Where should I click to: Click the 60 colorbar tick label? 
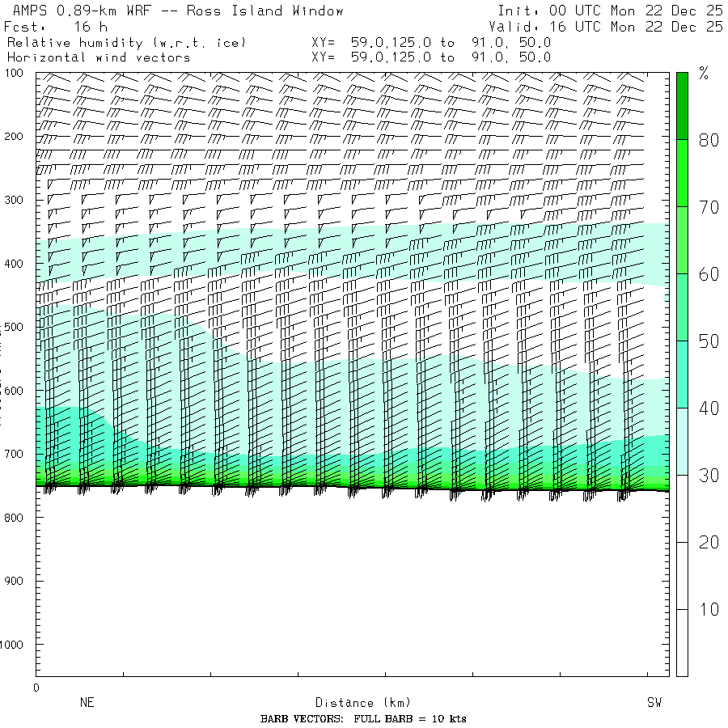(x=709, y=274)
